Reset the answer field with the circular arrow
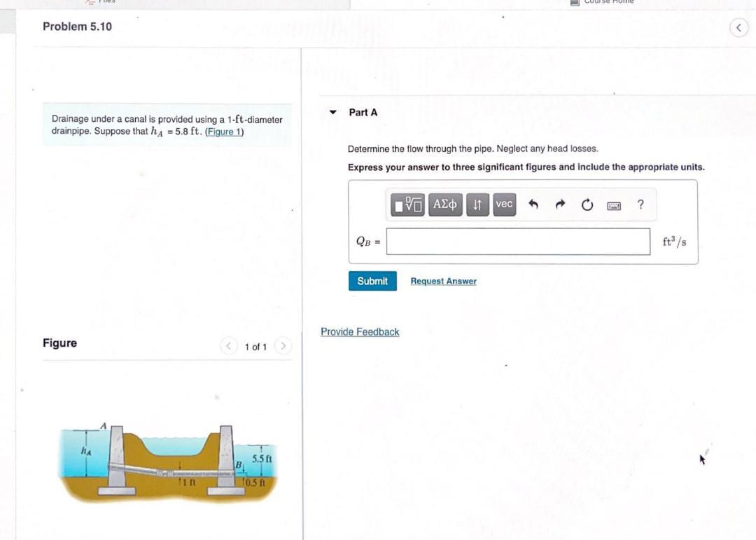 click(587, 205)
